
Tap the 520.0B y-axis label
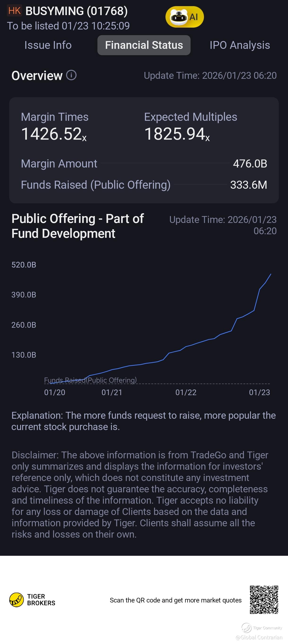pos(24,265)
